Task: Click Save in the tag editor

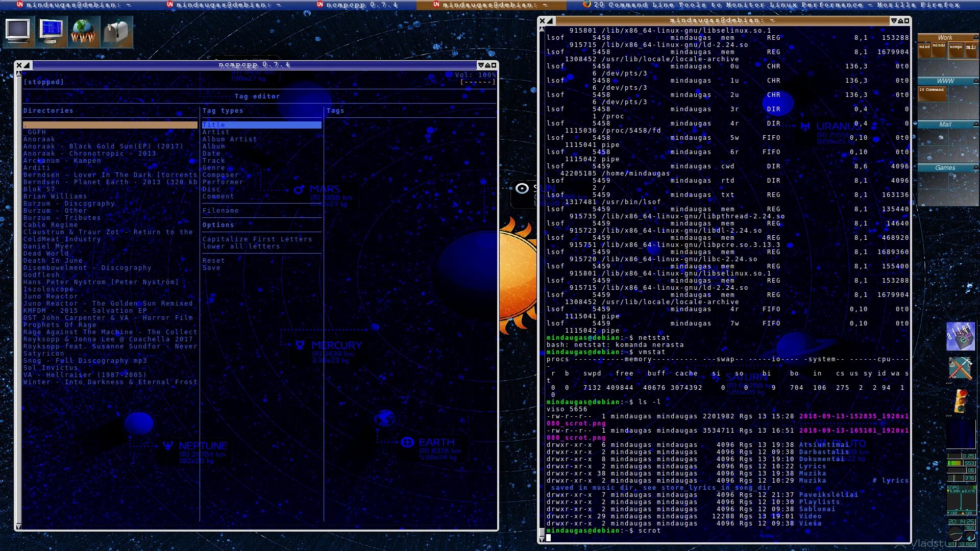Action: (211, 267)
